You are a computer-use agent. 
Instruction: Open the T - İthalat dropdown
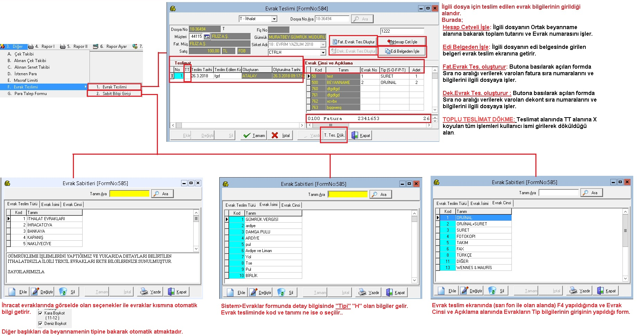coord(274,19)
